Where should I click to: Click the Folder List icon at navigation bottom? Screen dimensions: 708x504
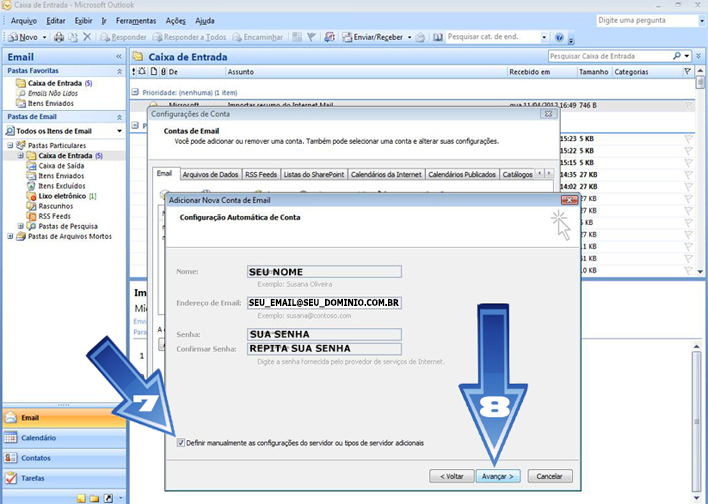tap(94, 498)
